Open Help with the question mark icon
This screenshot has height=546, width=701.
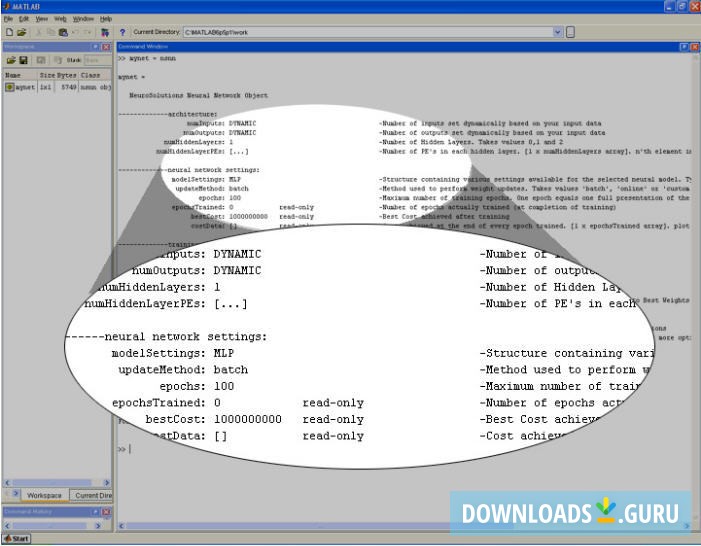[x=122, y=32]
